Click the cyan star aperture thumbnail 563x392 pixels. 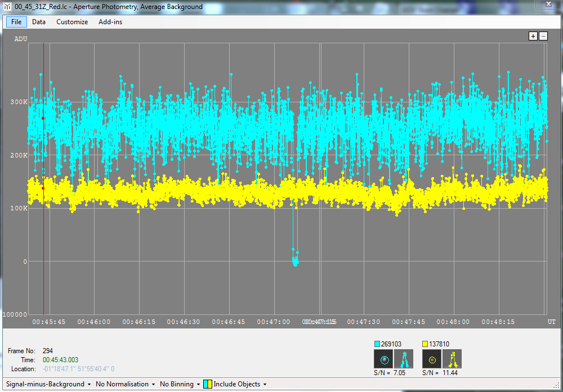384,358
